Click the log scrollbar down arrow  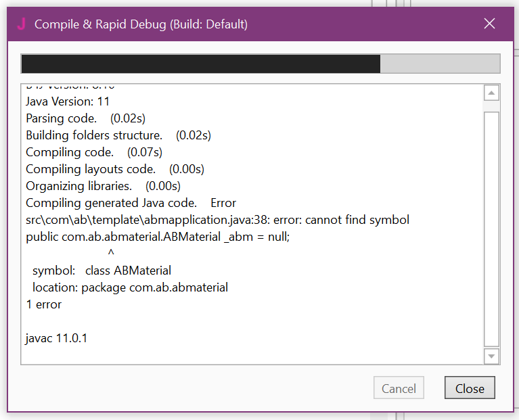[492, 356]
